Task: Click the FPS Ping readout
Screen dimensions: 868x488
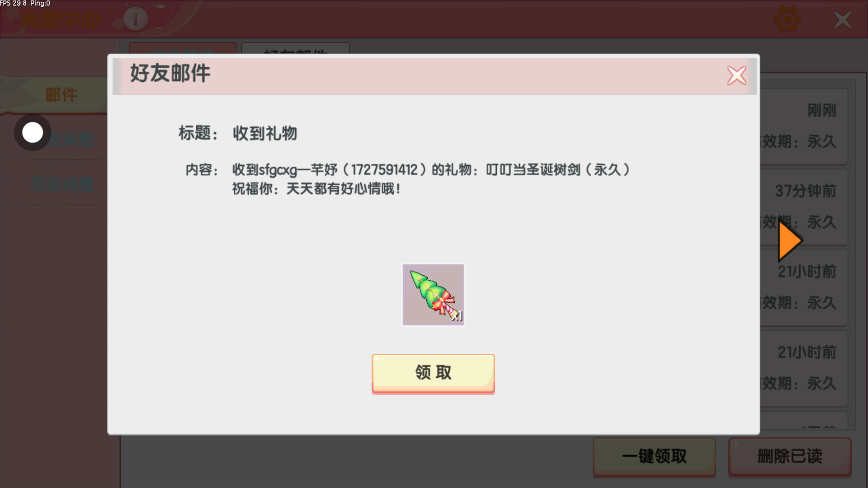Action: click(25, 4)
